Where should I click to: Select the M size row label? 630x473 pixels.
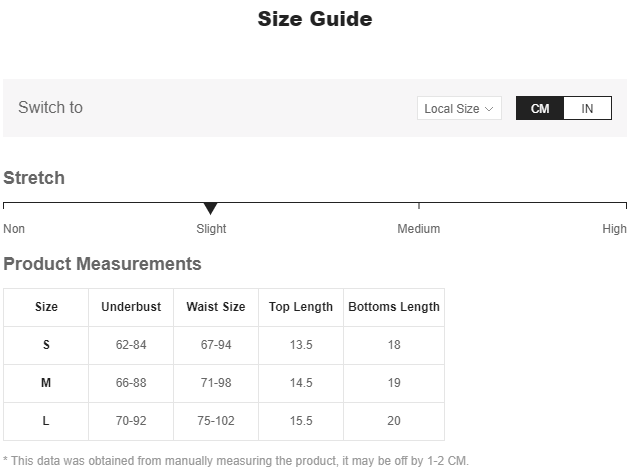[46, 383]
